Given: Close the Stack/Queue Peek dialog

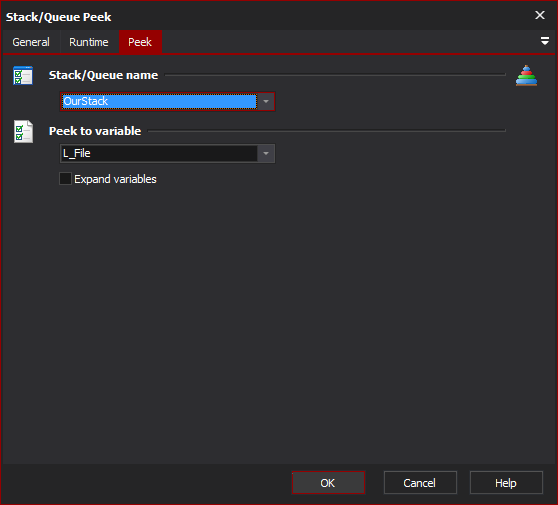Looking at the screenshot, I should (x=540, y=15).
